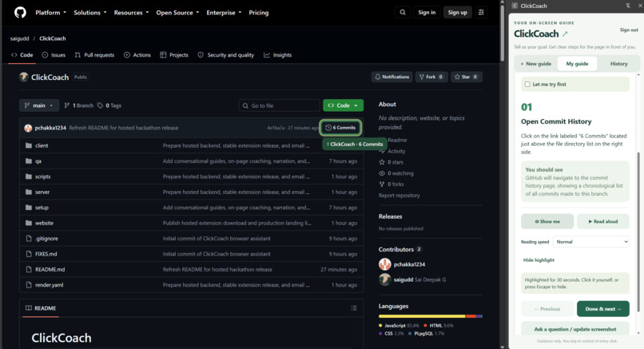Click Hide highlight link
Viewport: 644px width, 349px height.
pyautogui.click(x=539, y=260)
